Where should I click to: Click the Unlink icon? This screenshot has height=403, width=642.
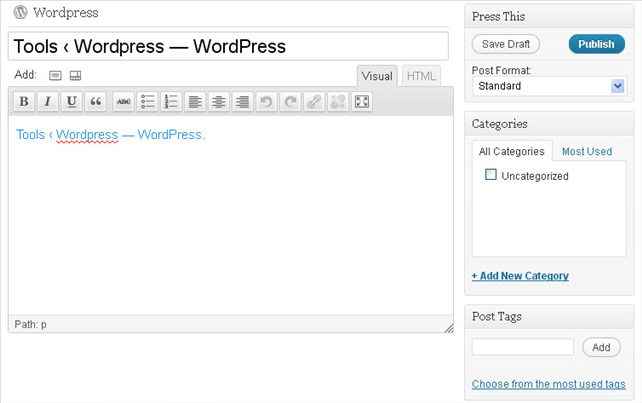click(338, 101)
